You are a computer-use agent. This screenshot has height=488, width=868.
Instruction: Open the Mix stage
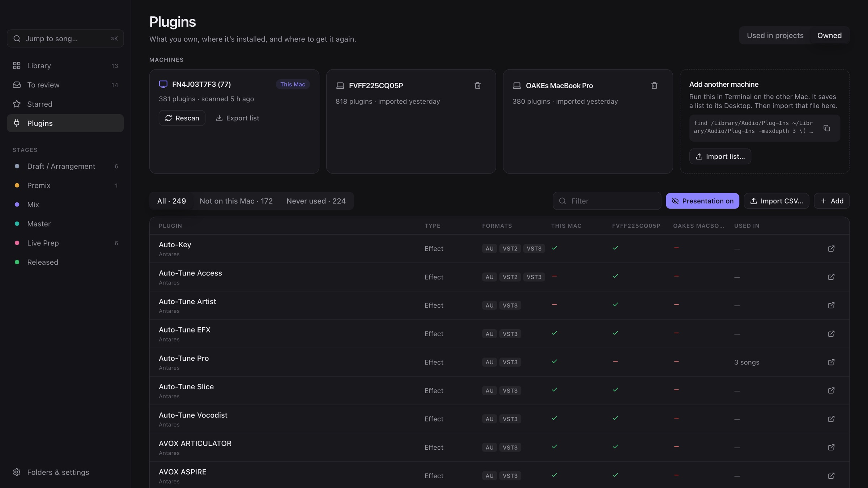65,205
